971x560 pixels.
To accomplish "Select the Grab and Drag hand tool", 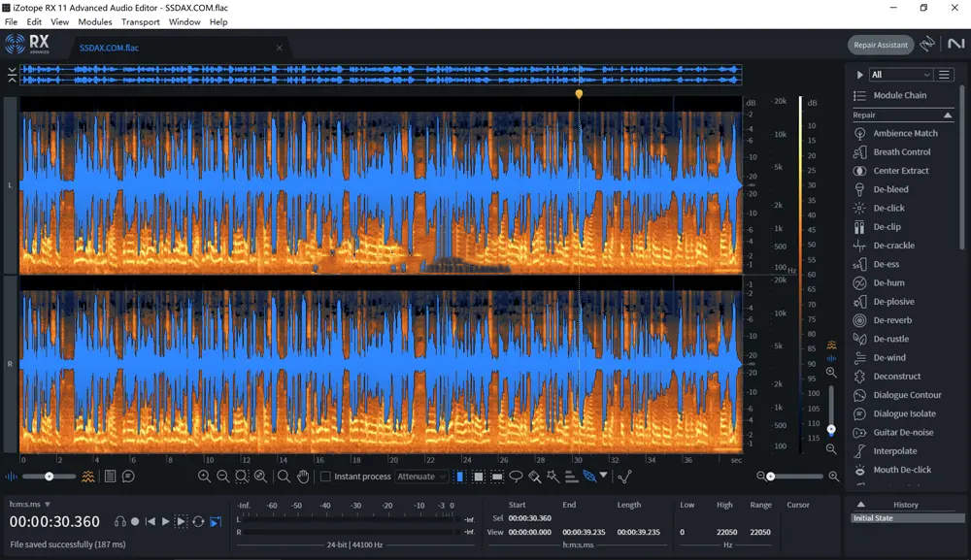I will 303,477.
